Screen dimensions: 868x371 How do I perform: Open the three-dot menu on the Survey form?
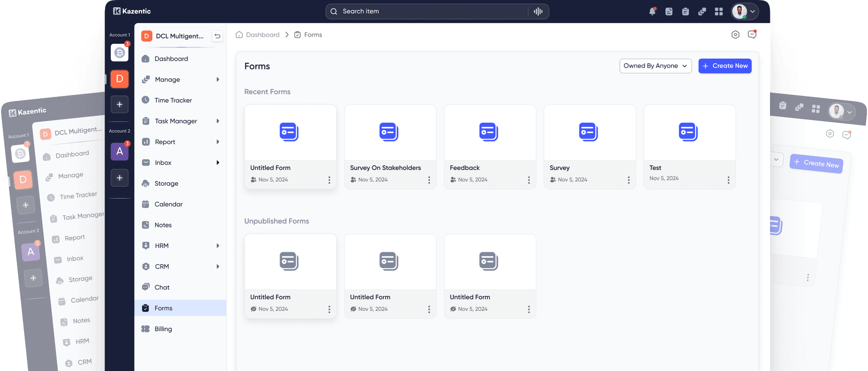coord(629,180)
